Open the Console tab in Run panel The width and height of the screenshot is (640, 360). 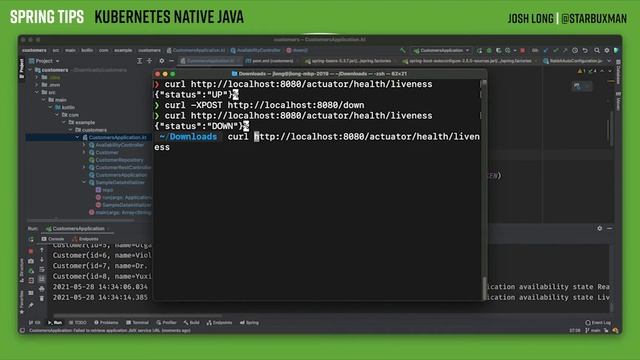click(x=53, y=239)
